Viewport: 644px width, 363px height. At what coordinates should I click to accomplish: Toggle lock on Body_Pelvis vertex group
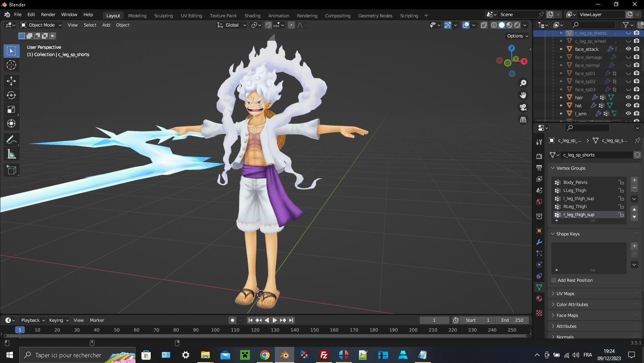621,182
